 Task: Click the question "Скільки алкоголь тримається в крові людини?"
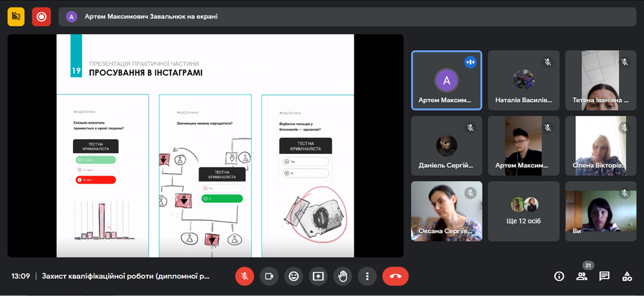(99, 126)
